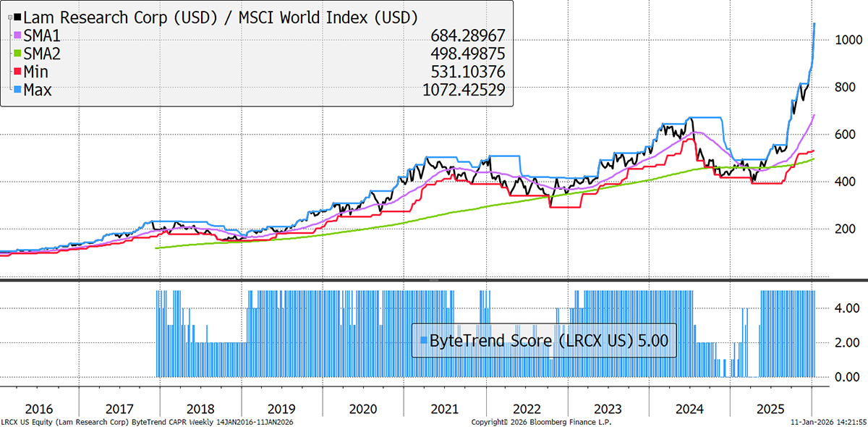Viewport: 868px width, 427px height.
Task: Click the 2017 year label on the time axis
Action: [118, 409]
